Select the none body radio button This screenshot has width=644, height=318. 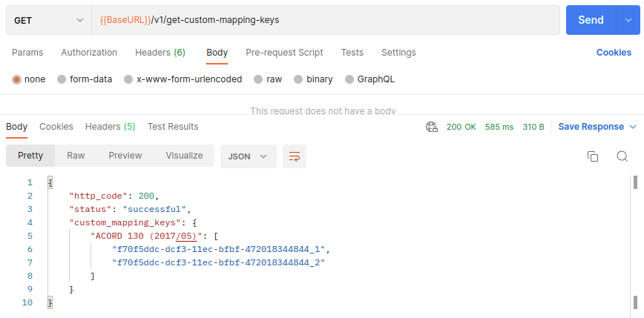coord(16,79)
